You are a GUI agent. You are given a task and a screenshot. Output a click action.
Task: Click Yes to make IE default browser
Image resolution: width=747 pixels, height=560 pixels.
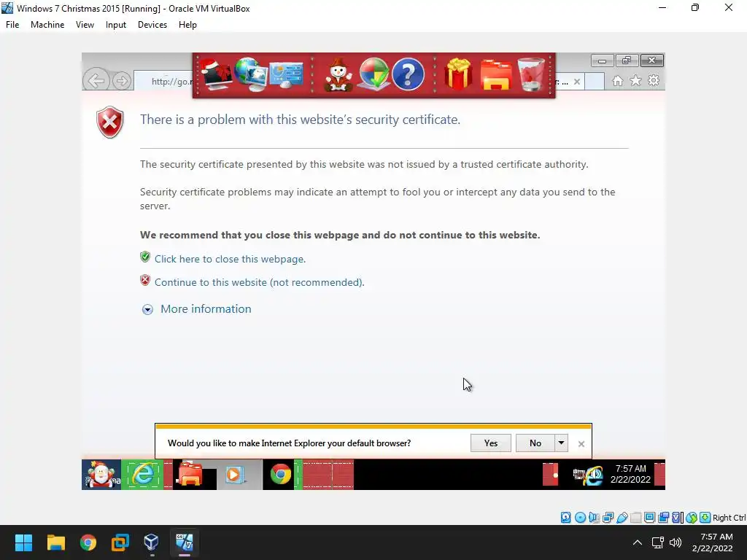pos(491,443)
